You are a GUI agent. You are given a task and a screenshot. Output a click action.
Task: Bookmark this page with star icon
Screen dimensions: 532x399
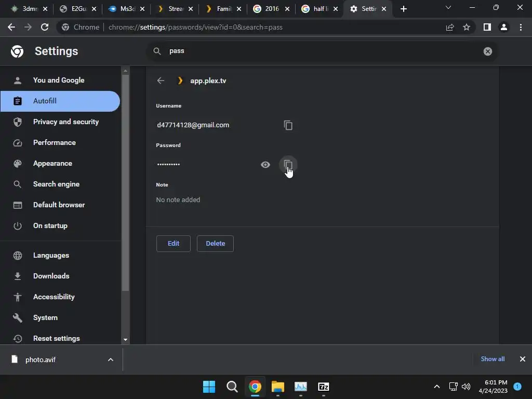coord(467,27)
